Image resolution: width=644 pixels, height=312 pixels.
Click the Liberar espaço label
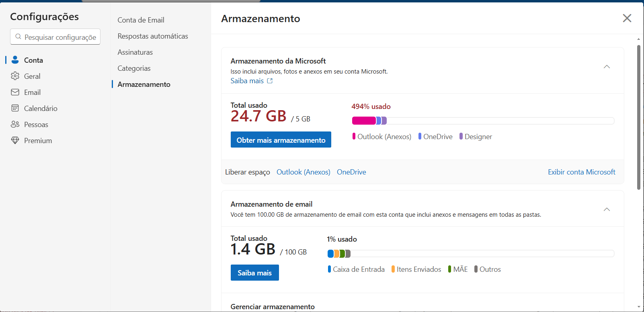tap(248, 172)
